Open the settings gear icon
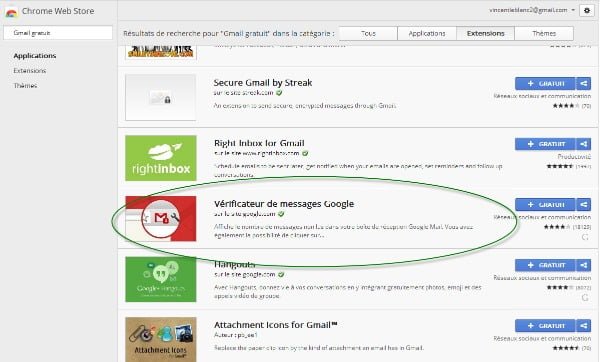This screenshot has width=600, height=362. [x=587, y=11]
